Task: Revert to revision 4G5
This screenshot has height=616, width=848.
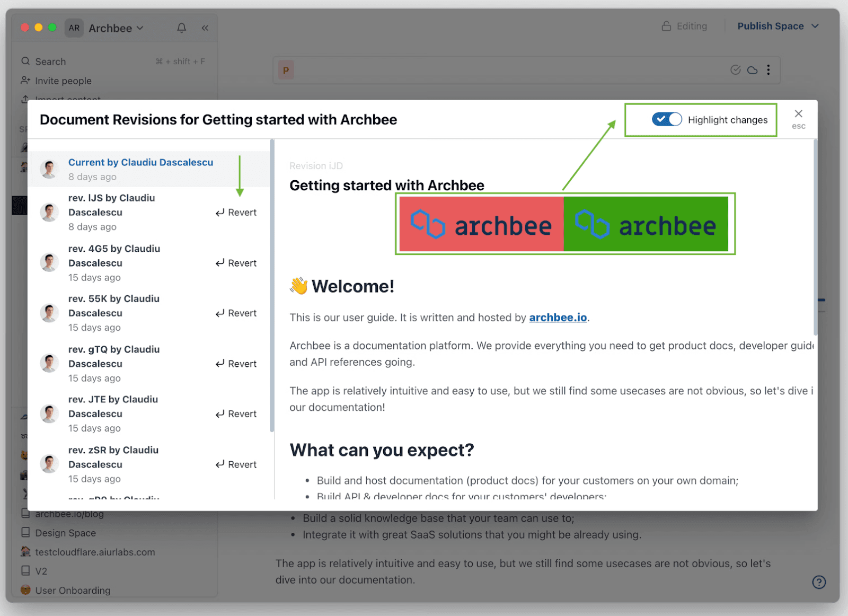Action: click(x=236, y=263)
